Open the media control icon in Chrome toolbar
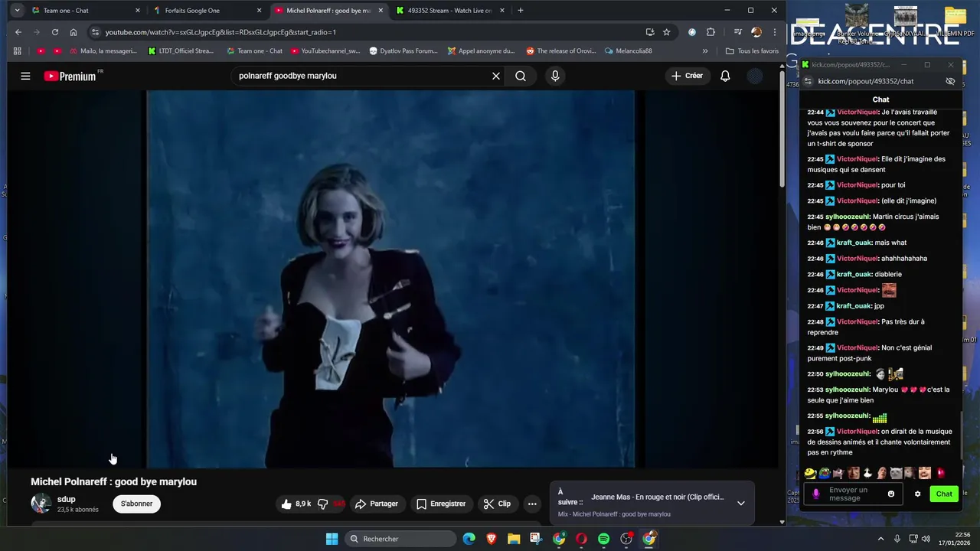 tap(738, 32)
